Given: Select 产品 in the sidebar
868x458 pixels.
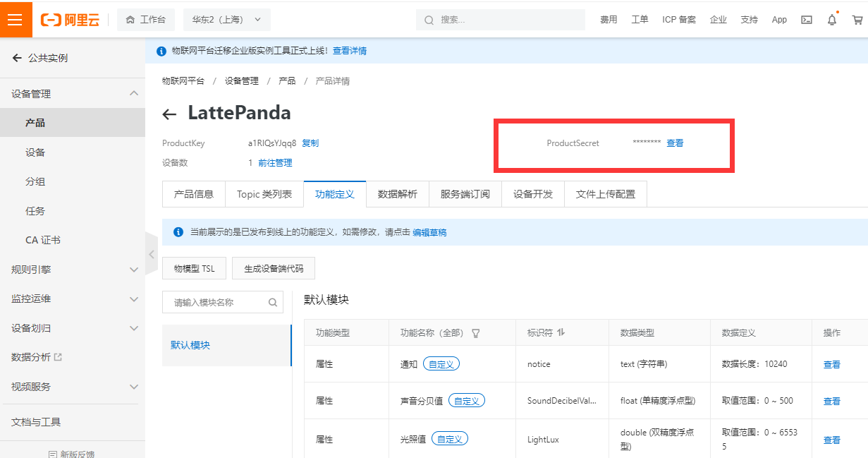Looking at the screenshot, I should (73, 123).
